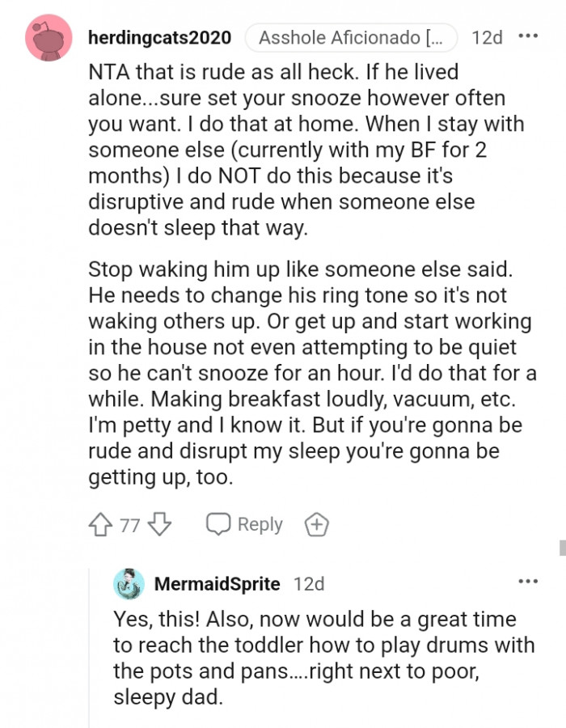Click the Asshole Aficionado flair badge
The height and width of the screenshot is (728, 566).
point(351,37)
